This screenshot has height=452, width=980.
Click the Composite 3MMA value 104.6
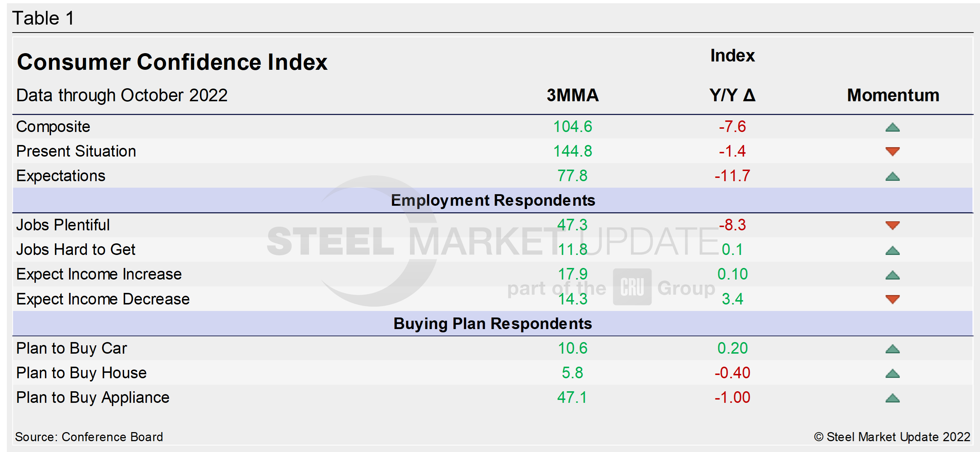tap(572, 127)
